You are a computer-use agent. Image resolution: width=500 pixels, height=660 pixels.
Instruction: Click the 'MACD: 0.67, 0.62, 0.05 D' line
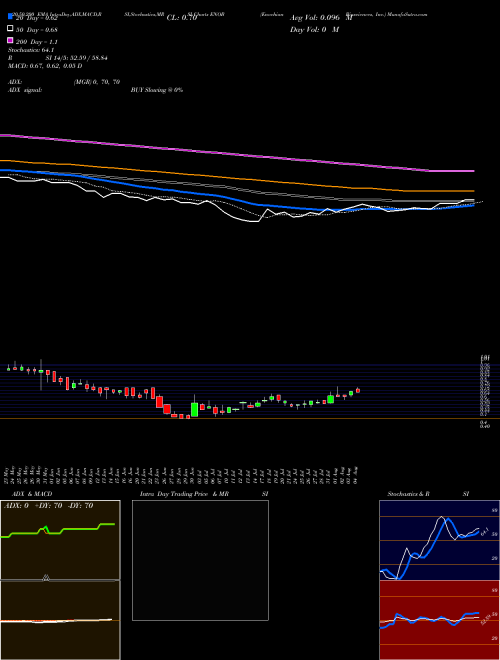45,66
